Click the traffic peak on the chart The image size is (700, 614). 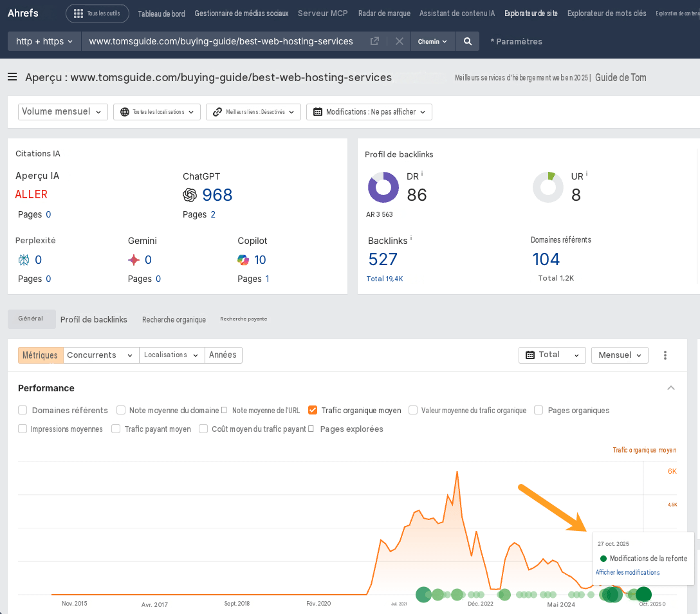pos(457,472)
